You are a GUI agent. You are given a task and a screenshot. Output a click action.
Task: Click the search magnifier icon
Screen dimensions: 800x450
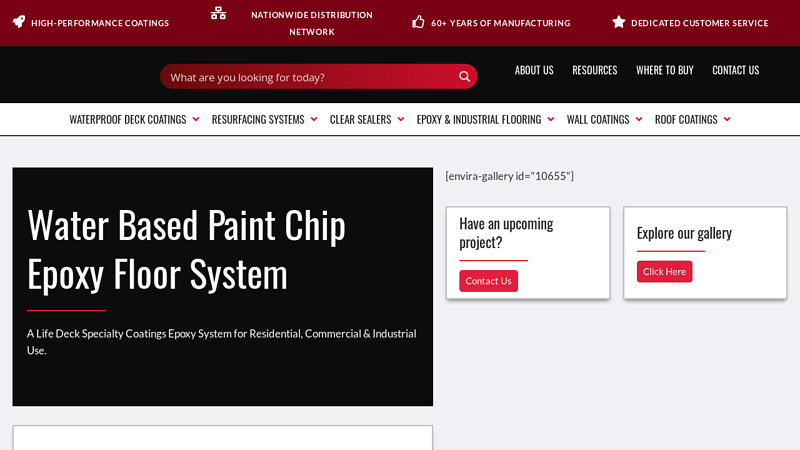[464, 77]
